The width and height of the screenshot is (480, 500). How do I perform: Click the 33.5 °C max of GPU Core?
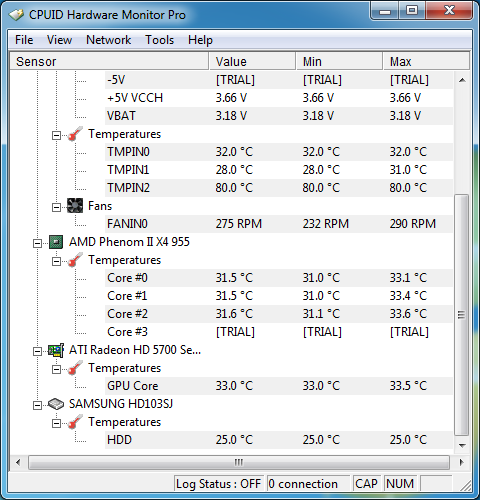(408, 386)
